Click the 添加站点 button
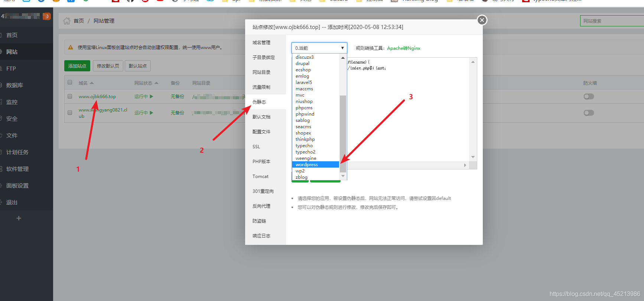The image size is (644, 301). (x=77, y=66)
